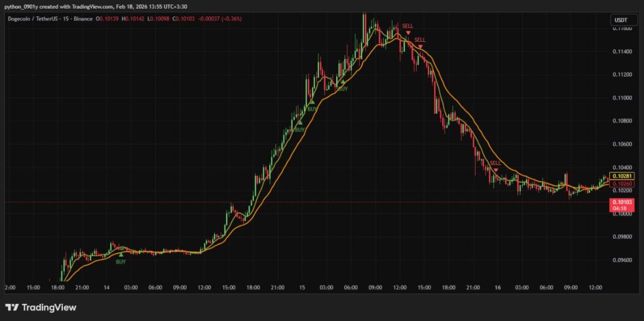
Task: Click the TradingView wordmark text
Action: [49, 307]
